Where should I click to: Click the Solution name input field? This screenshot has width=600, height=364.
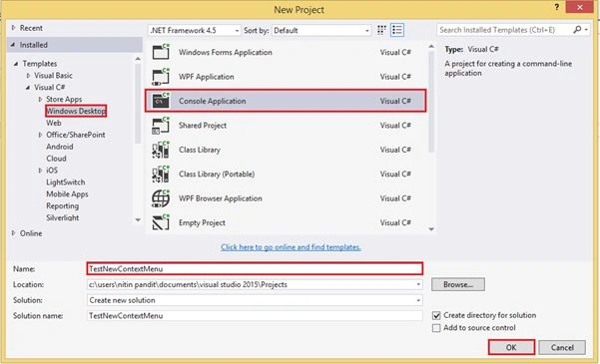click(255, 316)
